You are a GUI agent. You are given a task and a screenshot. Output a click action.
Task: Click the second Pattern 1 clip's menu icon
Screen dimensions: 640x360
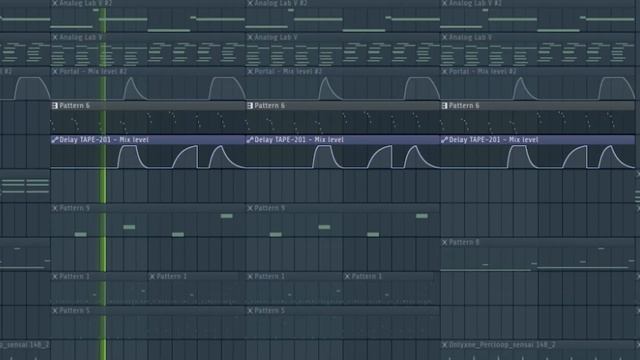click(152, 276)
